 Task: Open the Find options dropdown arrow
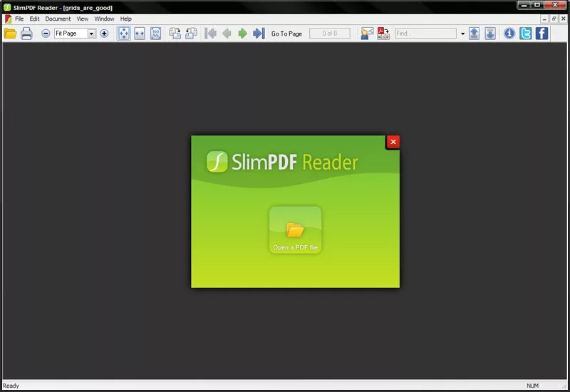462,33
